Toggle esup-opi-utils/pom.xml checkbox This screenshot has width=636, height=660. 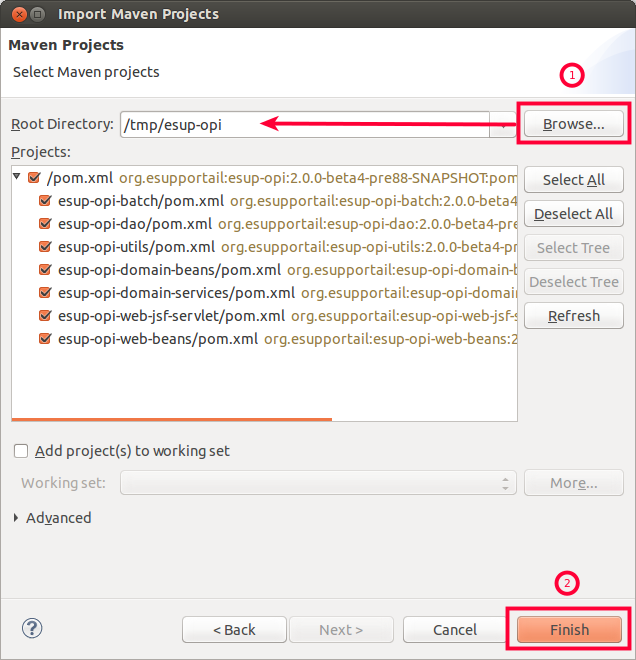[45, 247]
